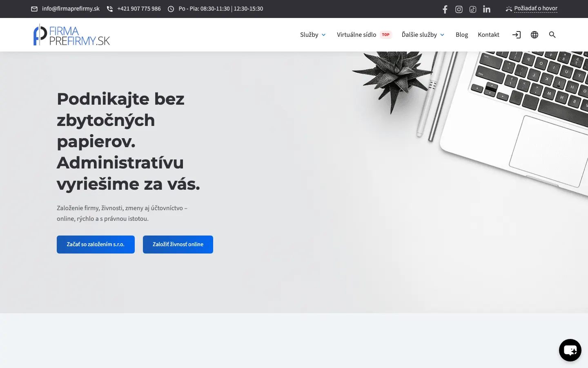588x368 pixels.
Task: Expand the Služby dropdown menu
Action: click(313, 35)
